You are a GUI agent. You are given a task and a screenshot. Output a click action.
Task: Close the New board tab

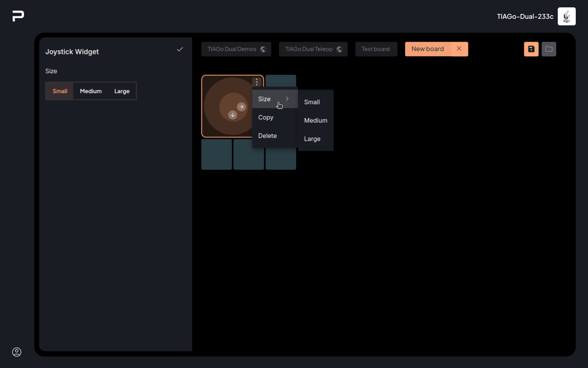pyautogui.click(x=459, y=49)
